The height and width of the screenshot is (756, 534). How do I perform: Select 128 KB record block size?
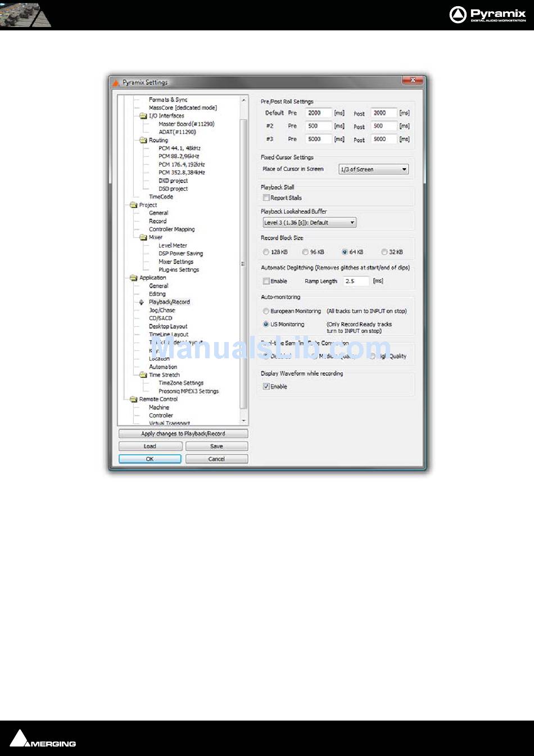(266, 252)
